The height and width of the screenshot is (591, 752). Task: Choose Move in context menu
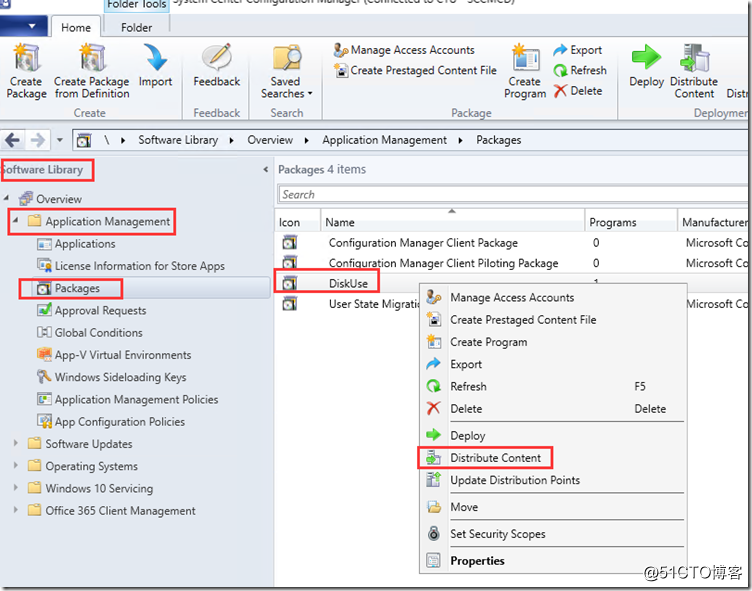coord(553,507)
